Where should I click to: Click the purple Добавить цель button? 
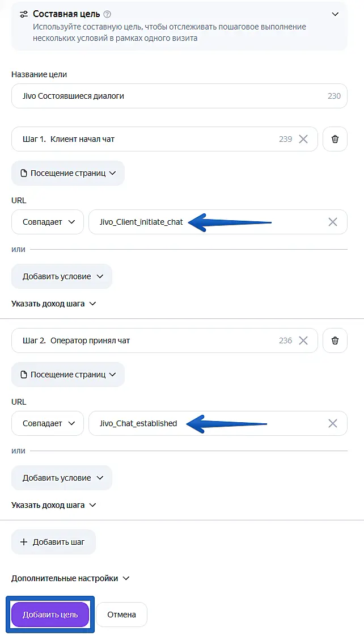50,615
